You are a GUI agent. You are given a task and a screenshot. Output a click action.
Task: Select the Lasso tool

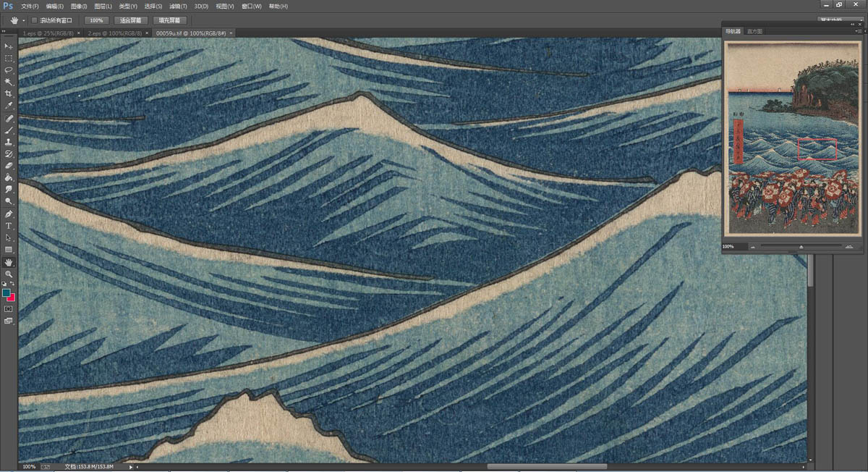coord(9,69)
